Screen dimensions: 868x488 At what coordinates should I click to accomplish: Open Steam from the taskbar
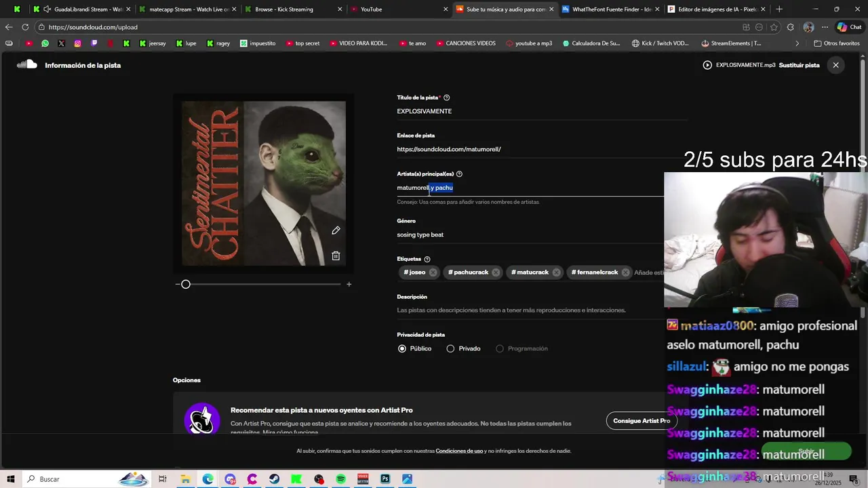(274, 479)
